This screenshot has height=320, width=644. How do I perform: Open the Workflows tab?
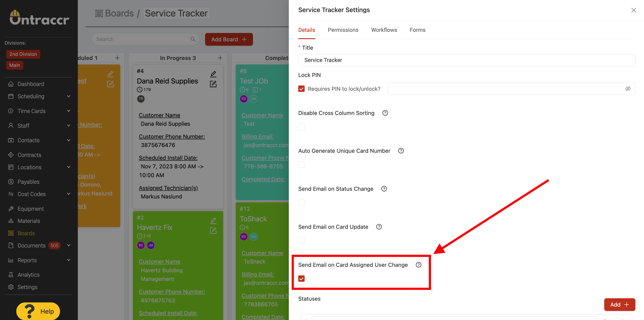(384, 30)
